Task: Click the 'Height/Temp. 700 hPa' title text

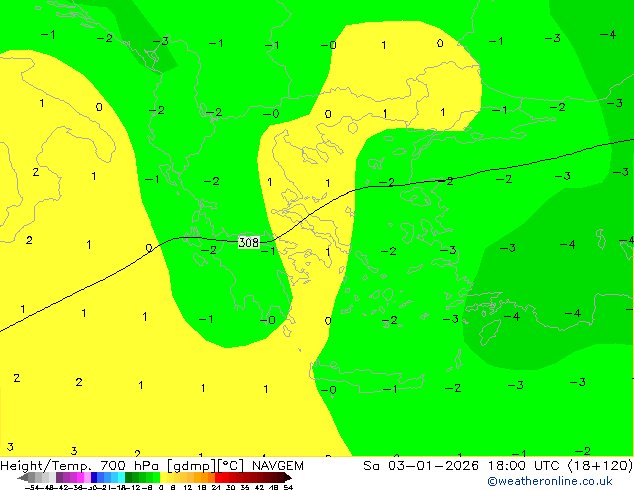Action: [x=79, y=466]
